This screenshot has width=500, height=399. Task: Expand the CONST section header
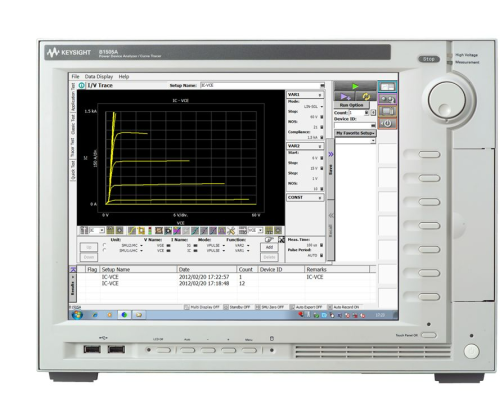[x=305, y=198]
